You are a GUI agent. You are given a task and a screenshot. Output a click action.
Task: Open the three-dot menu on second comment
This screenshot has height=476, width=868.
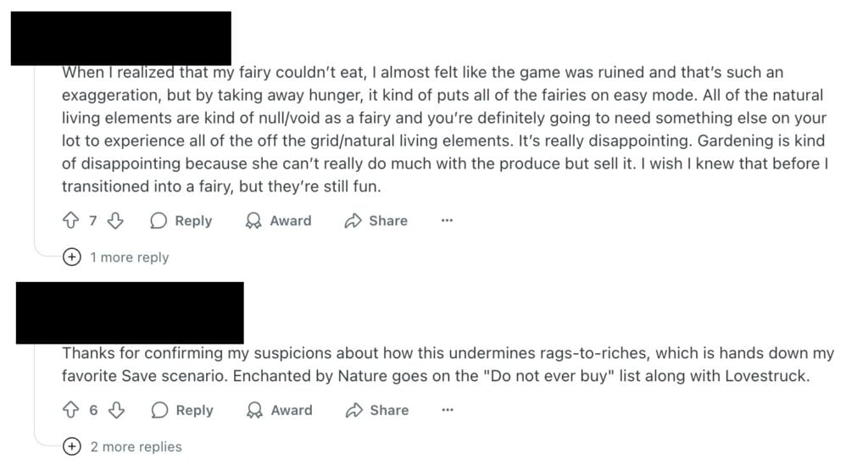pyautogui.click(x=448, y=410)
